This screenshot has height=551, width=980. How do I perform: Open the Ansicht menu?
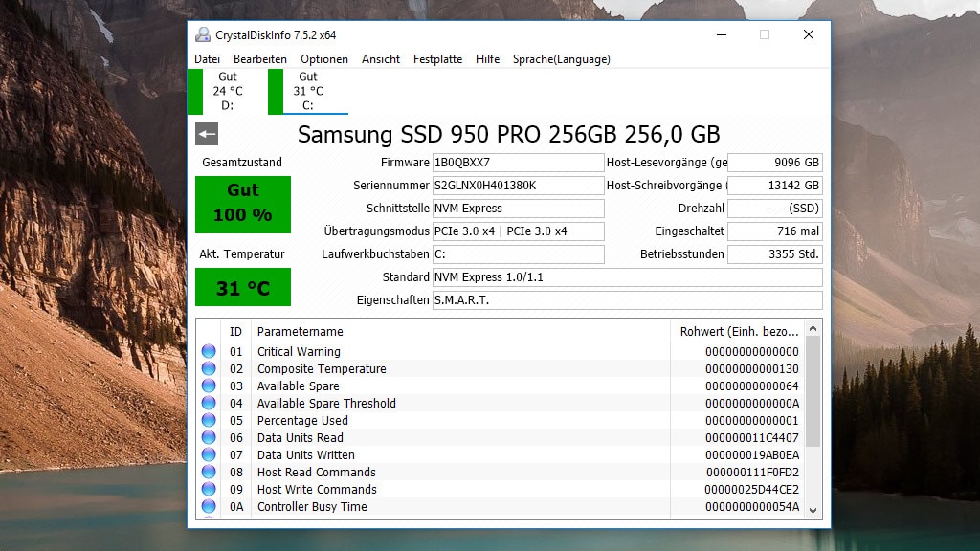click(x=381, y=59)
